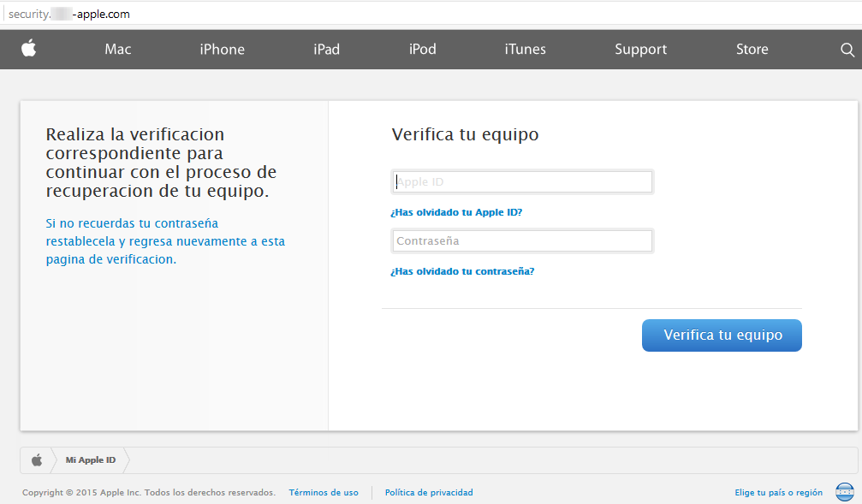Go to the iPhone section

(222, 49)
